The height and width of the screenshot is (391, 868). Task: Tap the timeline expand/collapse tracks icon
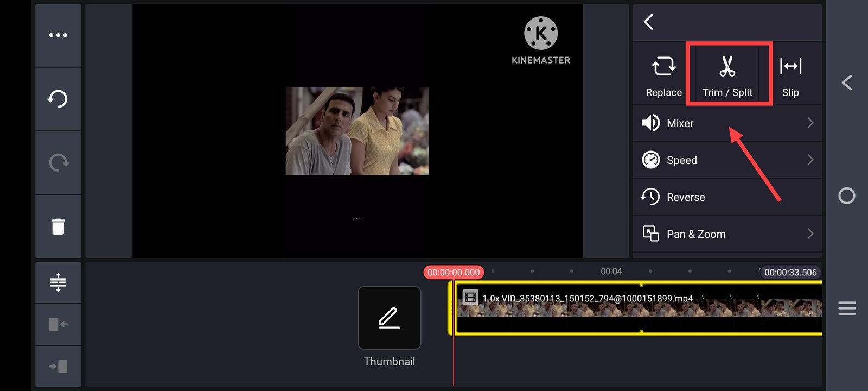pos(58,282)
